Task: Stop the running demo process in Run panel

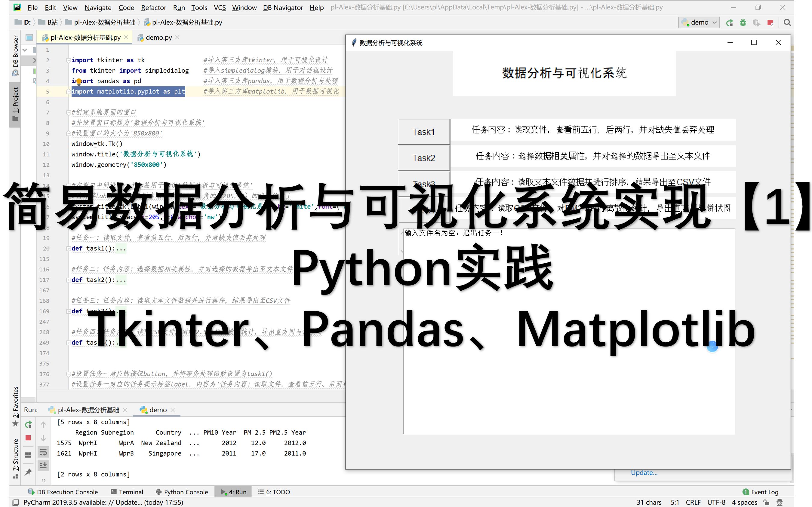Action: pyautogui.click(x=28, y=438)
